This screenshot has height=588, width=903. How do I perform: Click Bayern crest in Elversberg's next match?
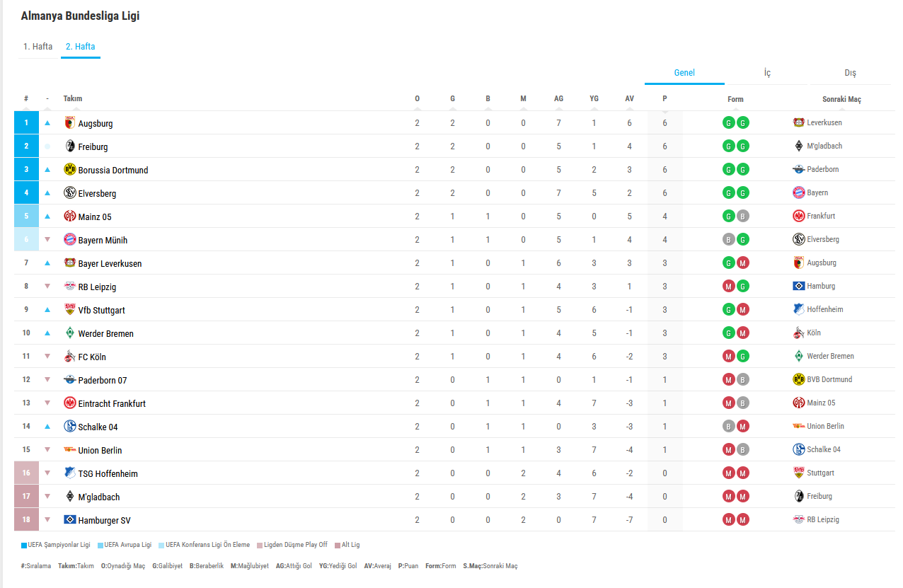click(799, 192)
